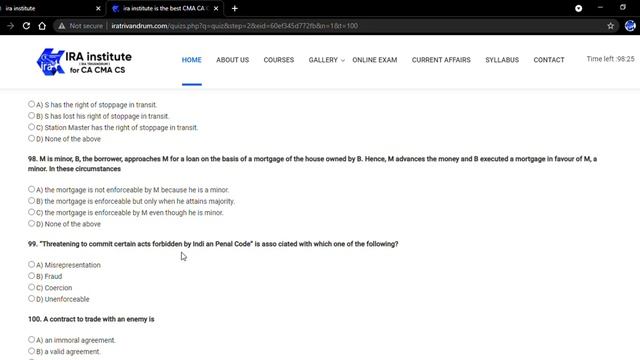Open the CURRENT AFFAIRS menu item

(441, 60)
